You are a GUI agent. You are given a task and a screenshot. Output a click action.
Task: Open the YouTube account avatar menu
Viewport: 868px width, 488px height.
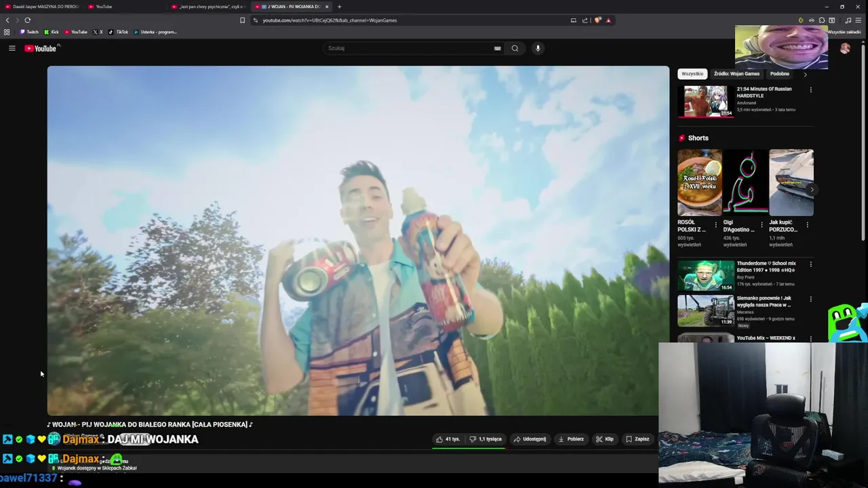coord(845,48)
